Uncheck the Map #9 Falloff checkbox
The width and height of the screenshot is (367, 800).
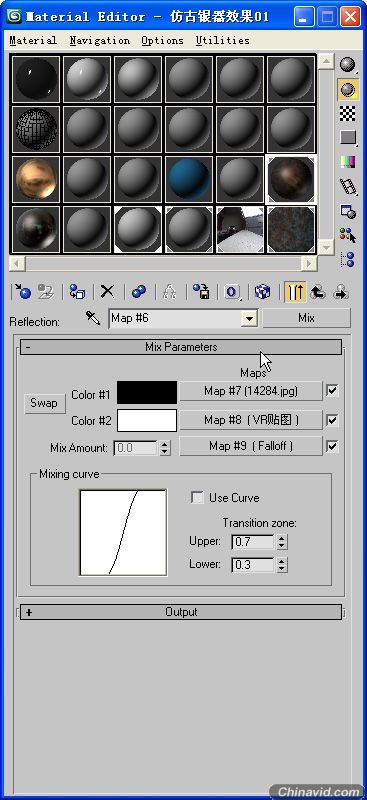click(x=332, y=446)
